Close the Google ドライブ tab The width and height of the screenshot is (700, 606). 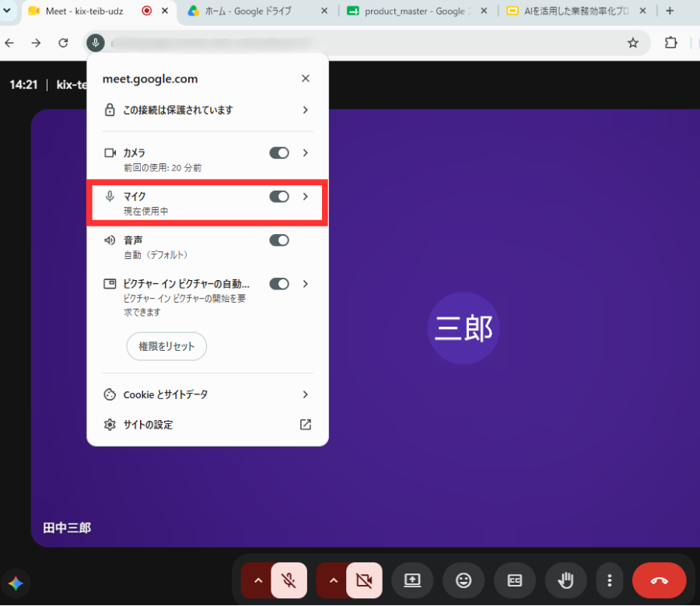coord(324,11)
